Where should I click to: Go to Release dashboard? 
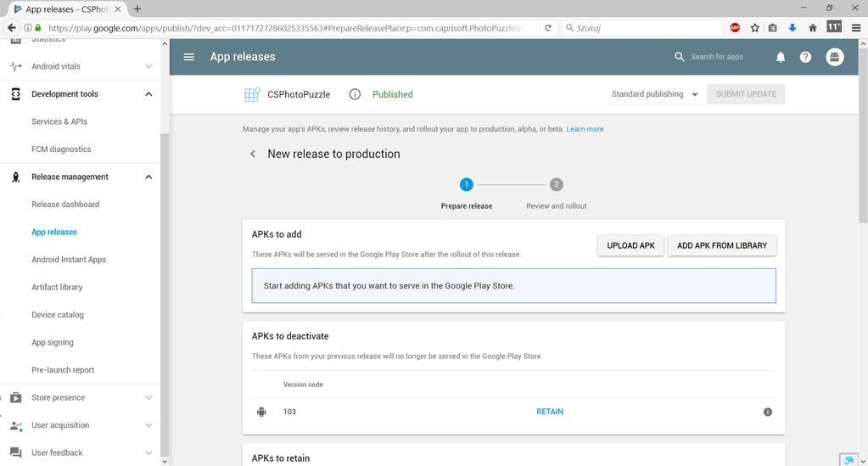65,205
